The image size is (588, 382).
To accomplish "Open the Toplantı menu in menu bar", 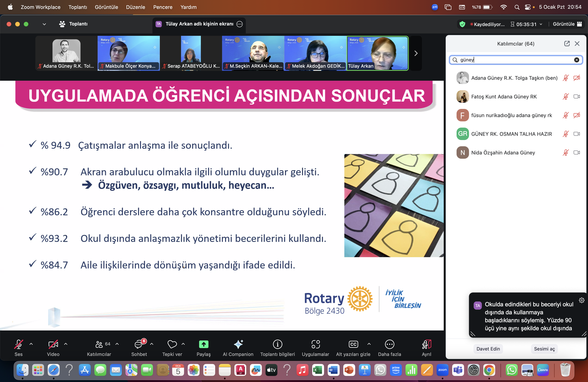I will pos(78,7).
